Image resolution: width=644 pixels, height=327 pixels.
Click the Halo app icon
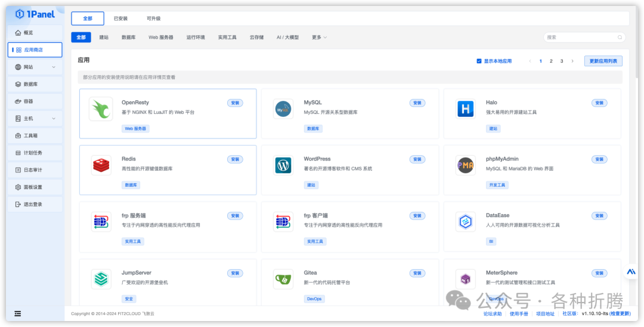465,109
